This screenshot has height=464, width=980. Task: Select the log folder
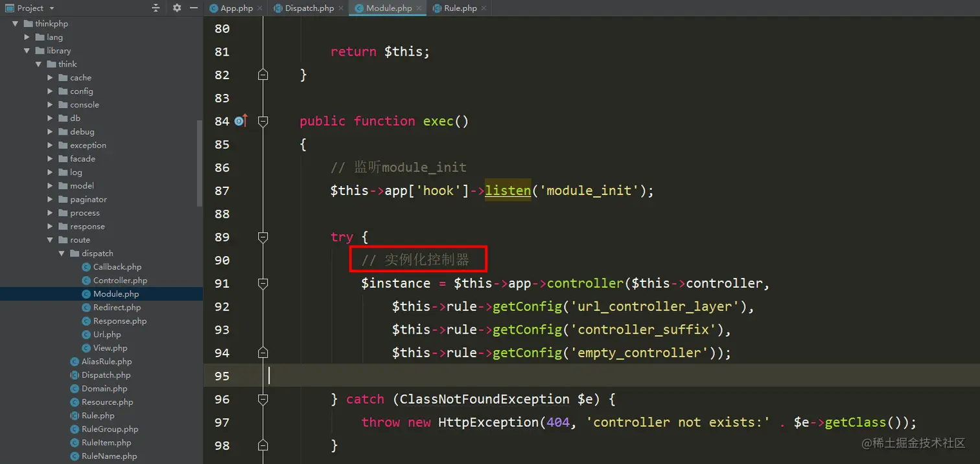(x=70, y=172)
